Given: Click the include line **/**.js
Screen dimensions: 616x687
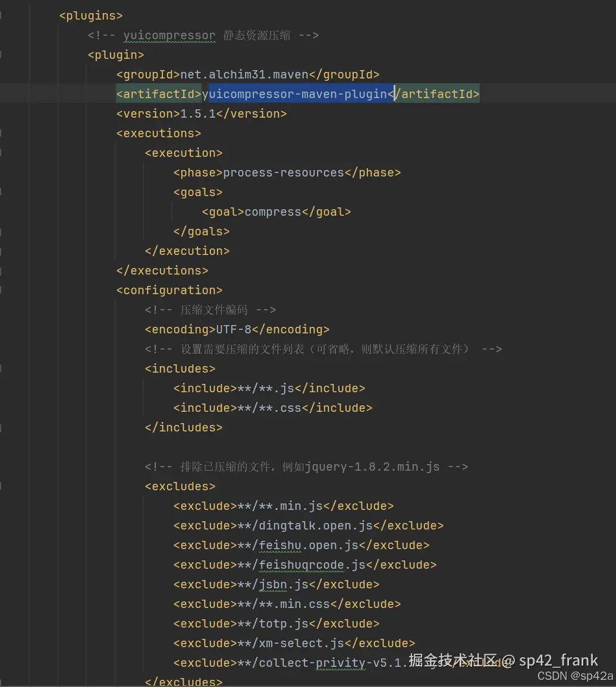Looking at the screenshot, I should (x=269, y=389).
